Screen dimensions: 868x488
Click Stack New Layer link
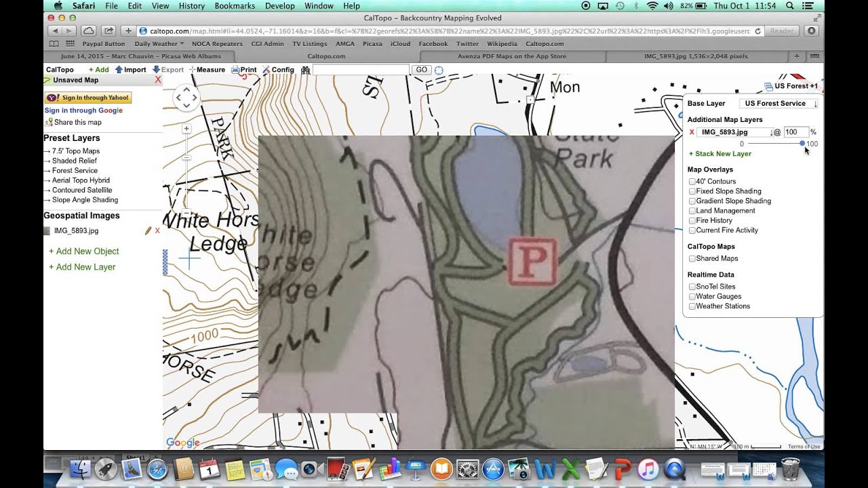[720, 154]
